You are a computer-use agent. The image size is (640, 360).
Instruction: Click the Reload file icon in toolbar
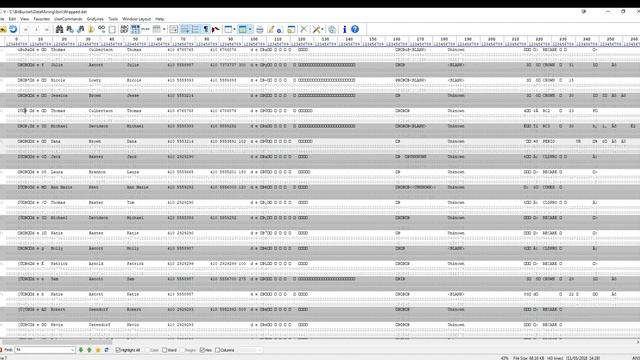click(13, 29)
